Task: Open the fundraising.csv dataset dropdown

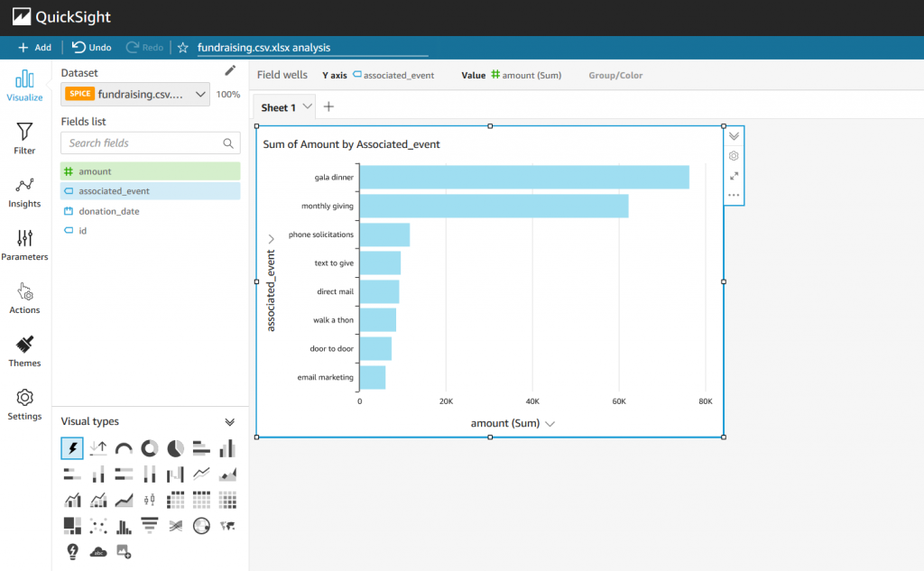Action: tap(135, 95)
